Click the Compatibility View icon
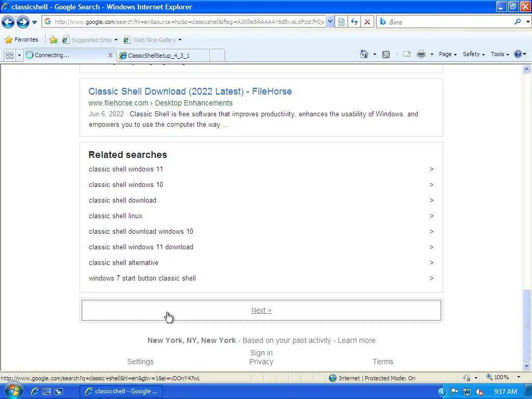The image size is (532, 399). click(x=341, y=22)
